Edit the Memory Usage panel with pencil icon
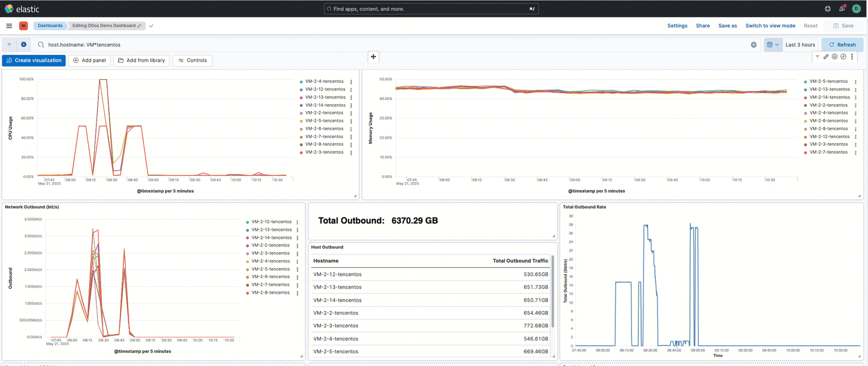 coord(826,57)
